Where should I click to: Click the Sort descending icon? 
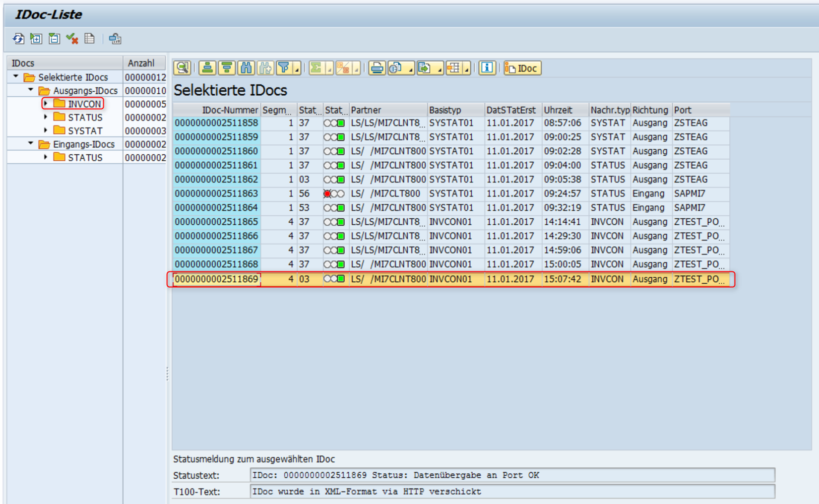point(227,68)
